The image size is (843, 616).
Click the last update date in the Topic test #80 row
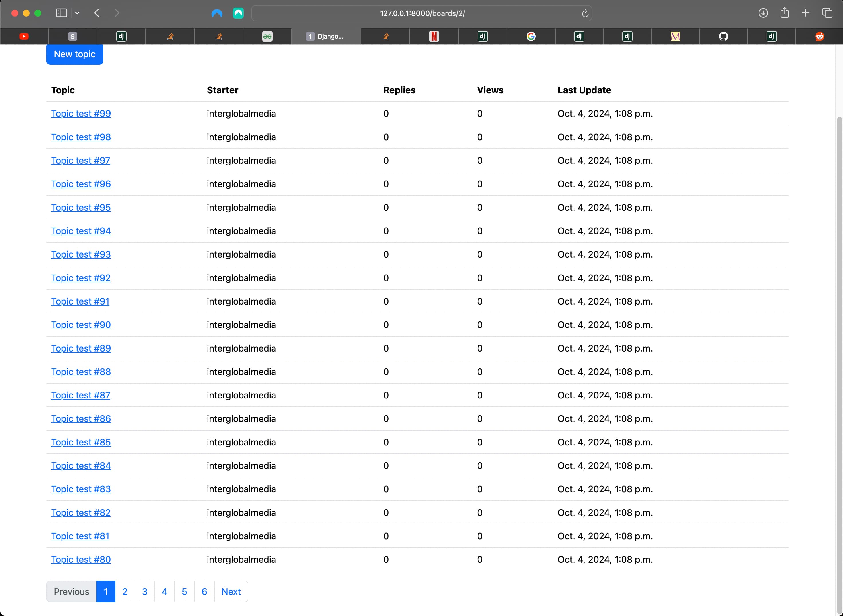[605, 560]
